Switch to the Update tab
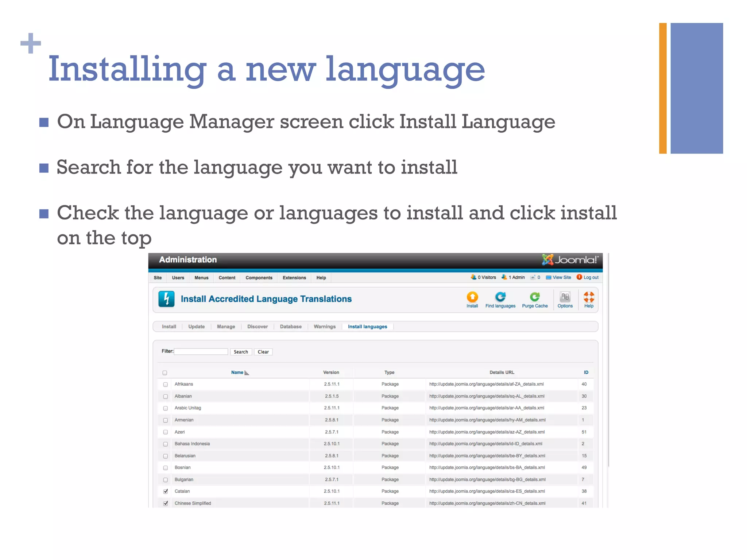This screenshot has width=747, height=560. click(x=196, y=327)
